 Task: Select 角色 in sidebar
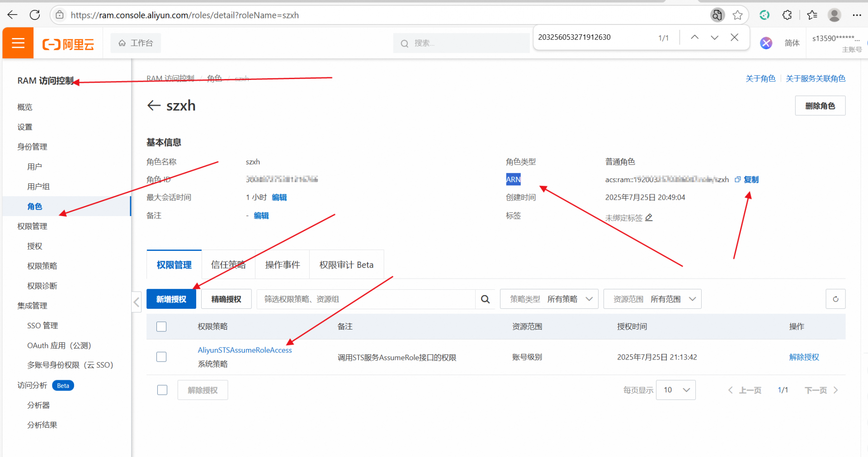(34, 207)
